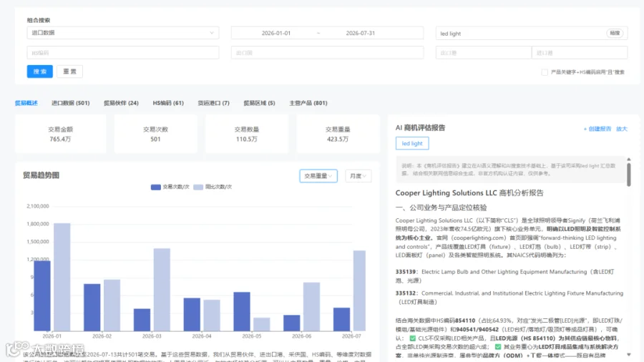This screenshot has height=362, width=644.
Task: Open the import data type dropdown
Action: (x=123, y=33)
